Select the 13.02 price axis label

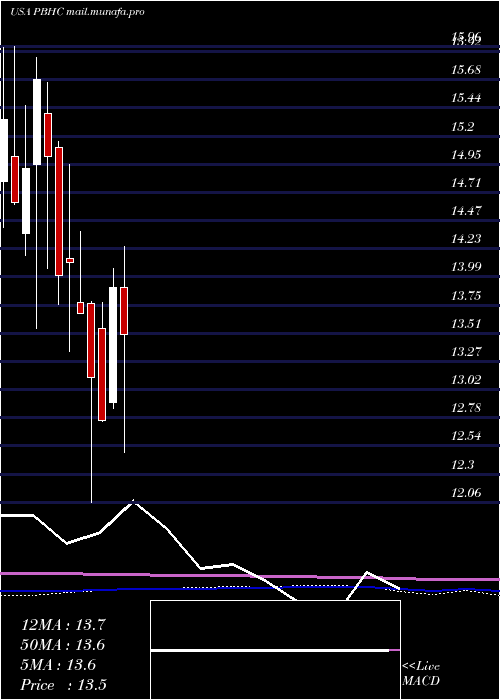pyautogui.click(x=466, y=379)
